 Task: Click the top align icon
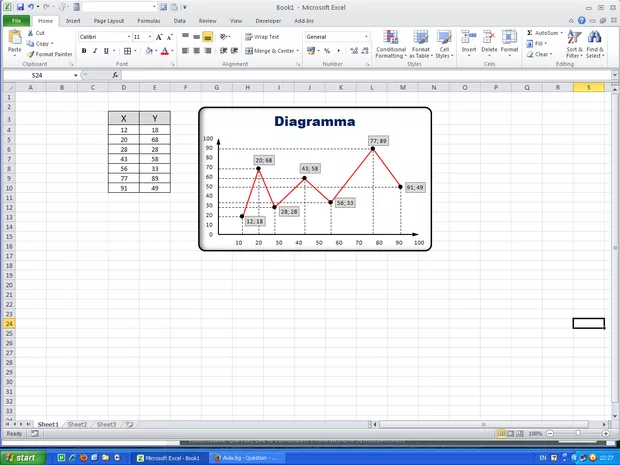click(185, 36)
